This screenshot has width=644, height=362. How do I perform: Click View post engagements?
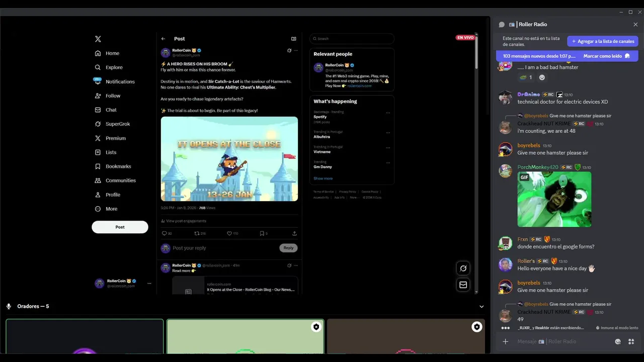point(184,221)
